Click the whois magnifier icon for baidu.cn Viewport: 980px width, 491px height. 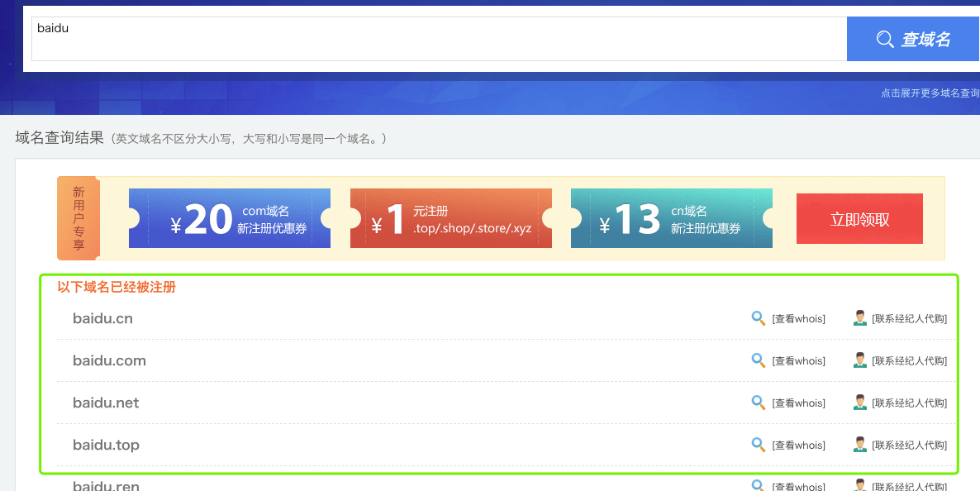758,318
